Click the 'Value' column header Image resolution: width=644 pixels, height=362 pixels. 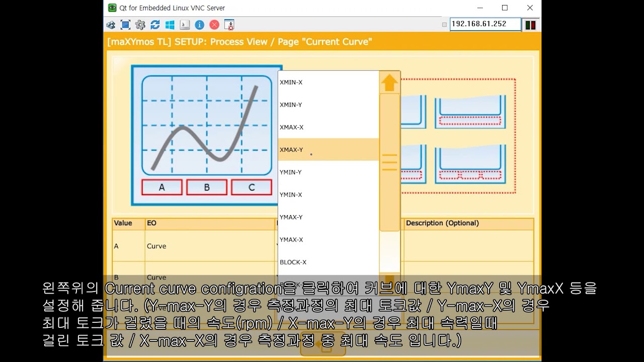point(129,224)
